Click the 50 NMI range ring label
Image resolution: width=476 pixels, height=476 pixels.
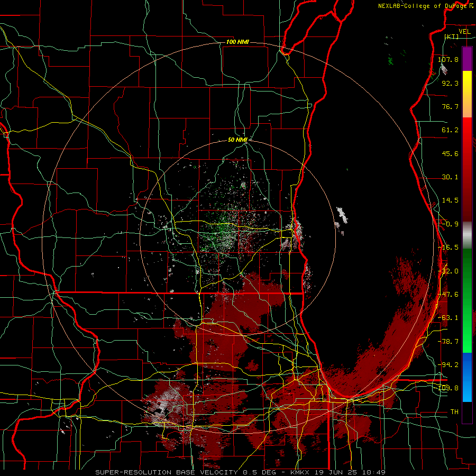pos(237,140)
